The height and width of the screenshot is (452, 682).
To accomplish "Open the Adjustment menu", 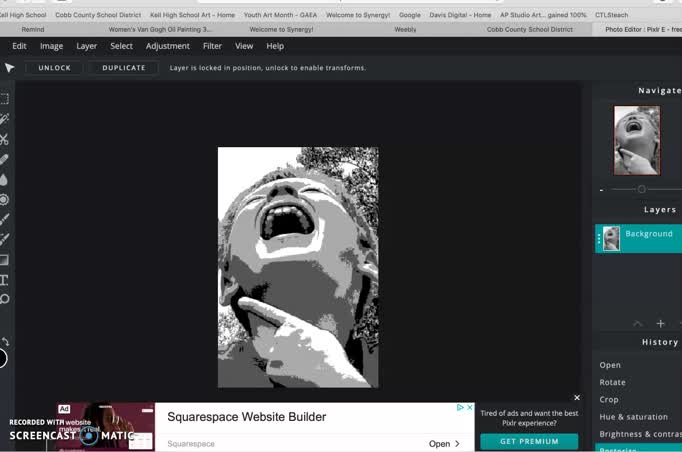I will (x=167, y=46).
